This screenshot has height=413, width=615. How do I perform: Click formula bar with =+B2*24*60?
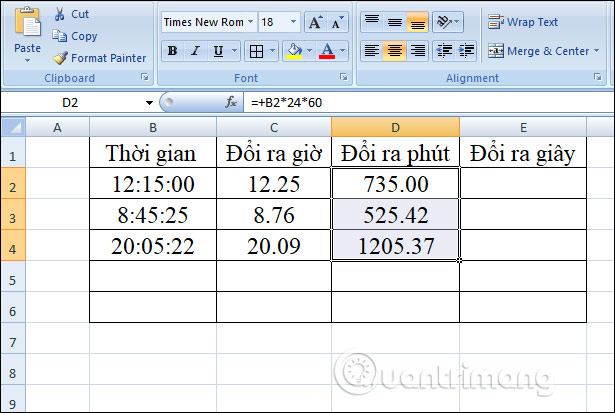tap(428, 103)
